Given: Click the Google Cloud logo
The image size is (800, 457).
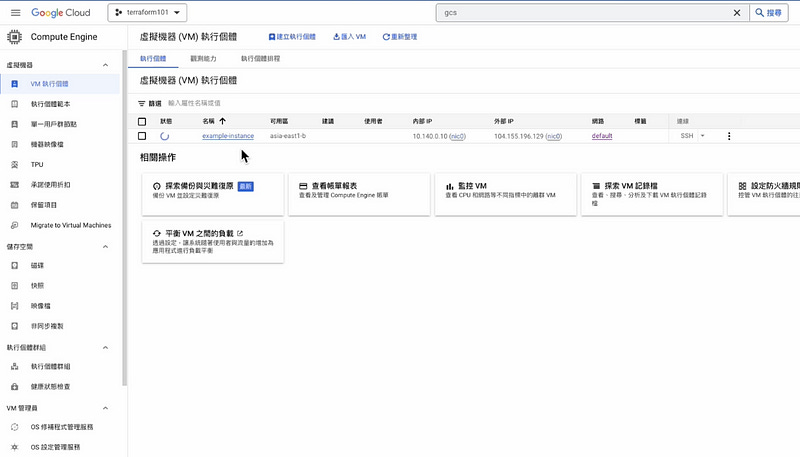Looking at the screenshot, I should (x=61, y=13).
